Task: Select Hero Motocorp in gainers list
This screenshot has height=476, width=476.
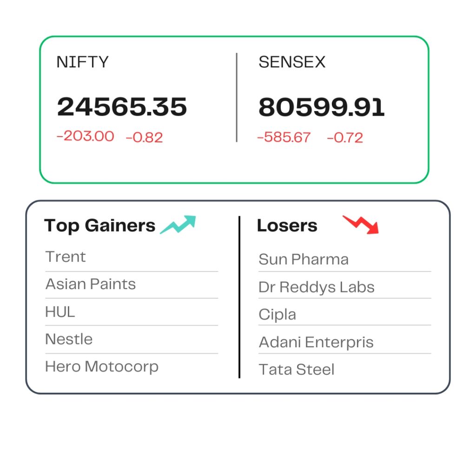Action: pos(102,367)
